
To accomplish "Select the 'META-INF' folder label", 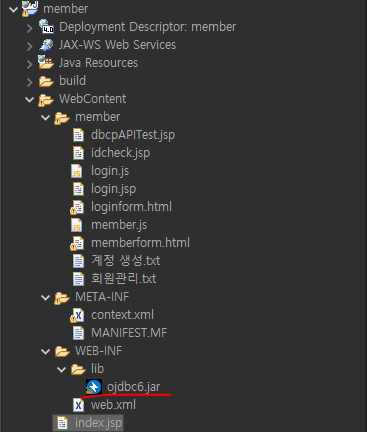I will [102, 297].
